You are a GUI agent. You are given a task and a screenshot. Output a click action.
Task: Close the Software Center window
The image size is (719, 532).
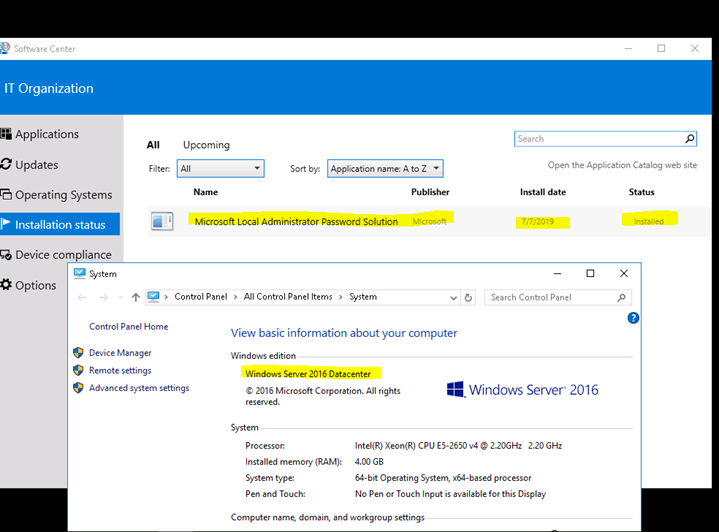695,48
